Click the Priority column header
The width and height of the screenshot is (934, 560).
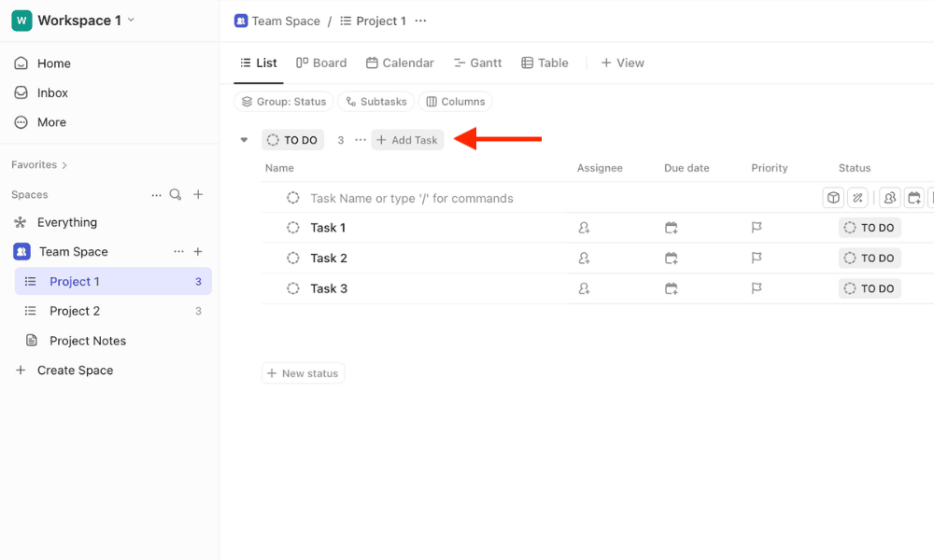coord(769,168)
